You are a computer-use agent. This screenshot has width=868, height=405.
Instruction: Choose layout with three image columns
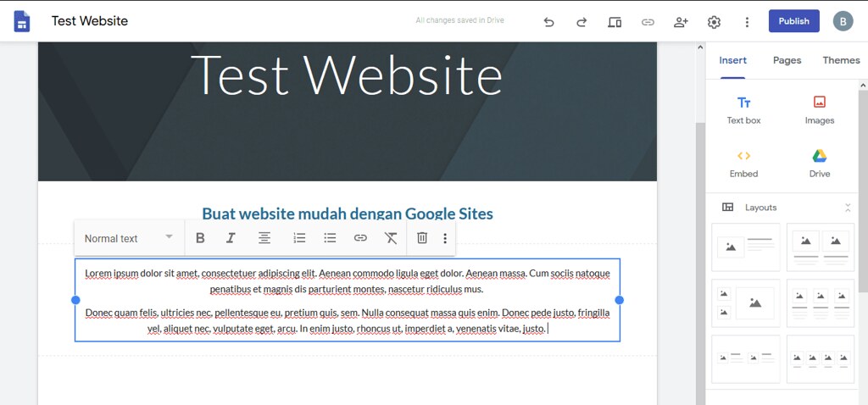pos(821,303)
